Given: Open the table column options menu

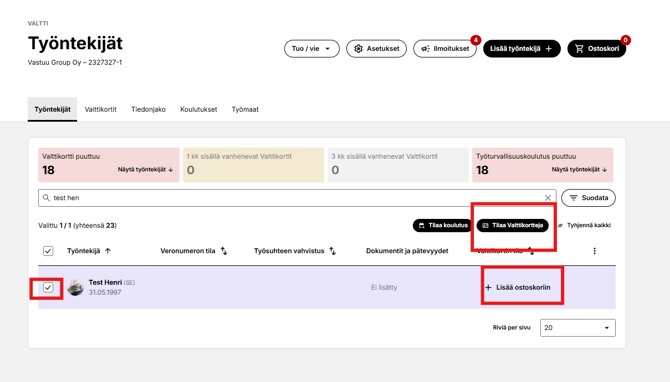Looking at the screenshot, I should coord(594,251).
